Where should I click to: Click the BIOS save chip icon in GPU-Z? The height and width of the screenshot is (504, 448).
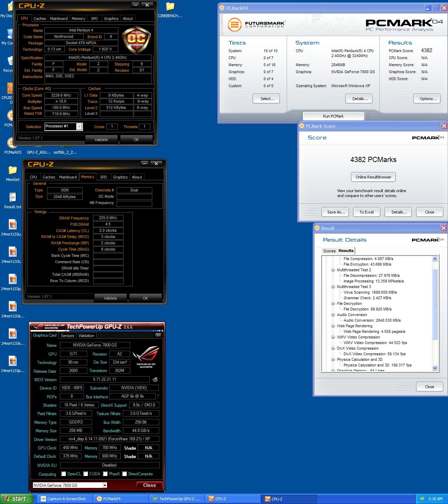point(155,379)
